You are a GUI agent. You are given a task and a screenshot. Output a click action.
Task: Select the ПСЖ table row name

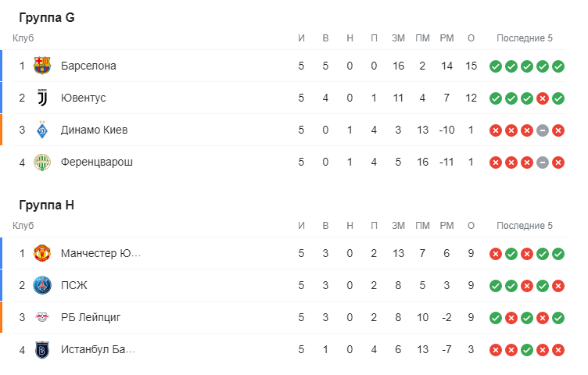click(73, 285)
